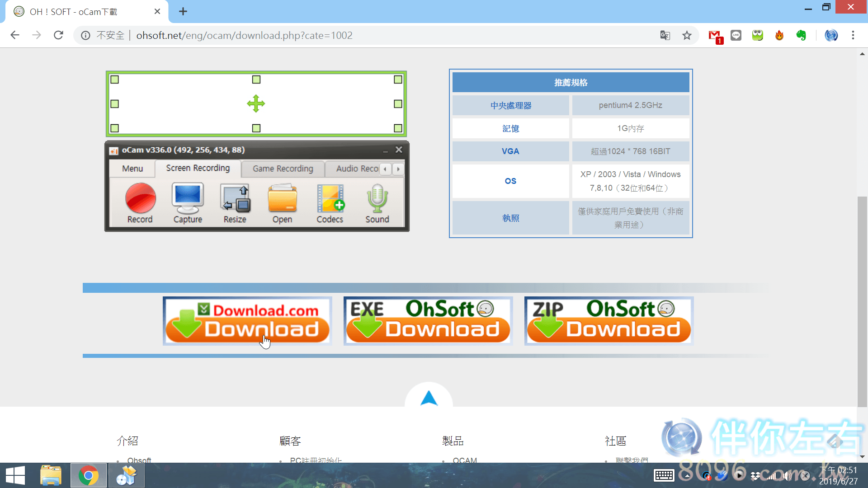Click the green frog extension icon
This screenshot has height=488, width=868.
tap(758, 35)
